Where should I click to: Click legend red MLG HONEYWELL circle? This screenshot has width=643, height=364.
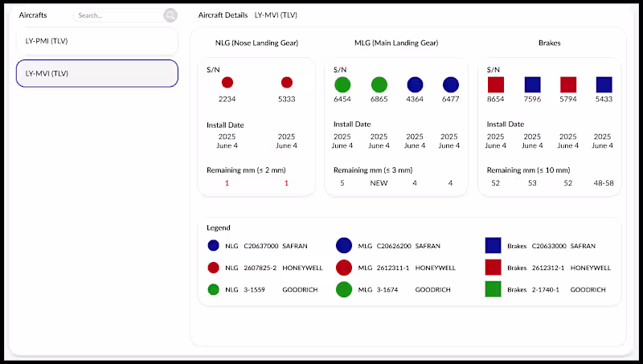344,268
